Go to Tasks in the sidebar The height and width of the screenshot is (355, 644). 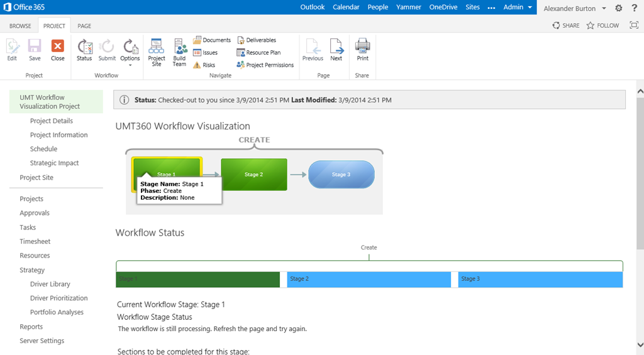coord(28,227)
